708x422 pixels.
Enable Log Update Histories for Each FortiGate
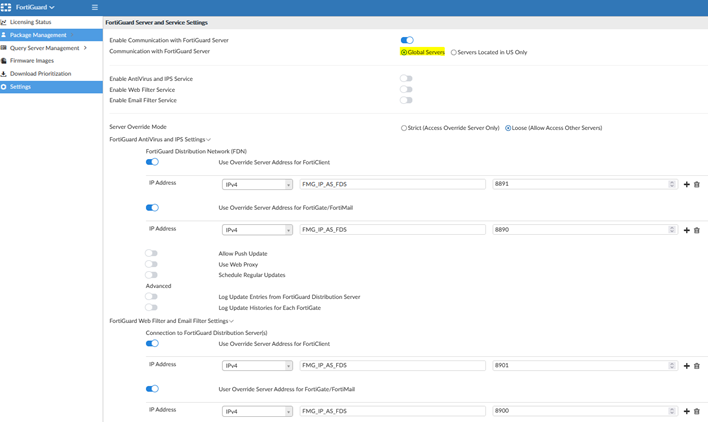[151, 307]
